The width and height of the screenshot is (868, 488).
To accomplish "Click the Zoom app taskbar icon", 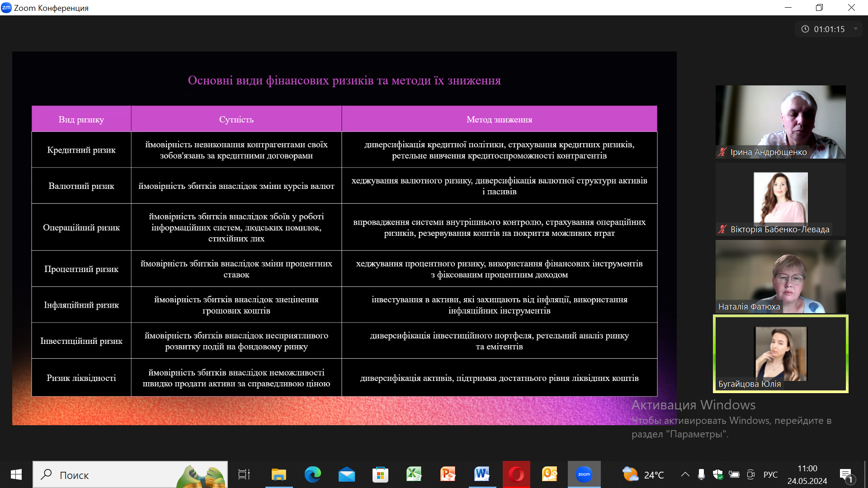I will [x=584, y=474].
